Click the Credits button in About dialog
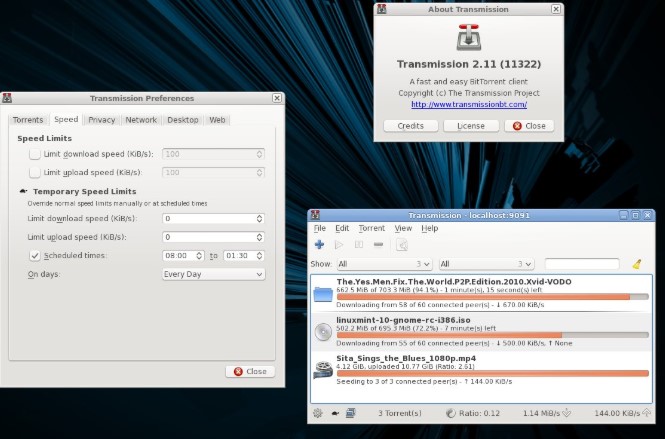This screenshot has width=665, height=439. point(411,126)
